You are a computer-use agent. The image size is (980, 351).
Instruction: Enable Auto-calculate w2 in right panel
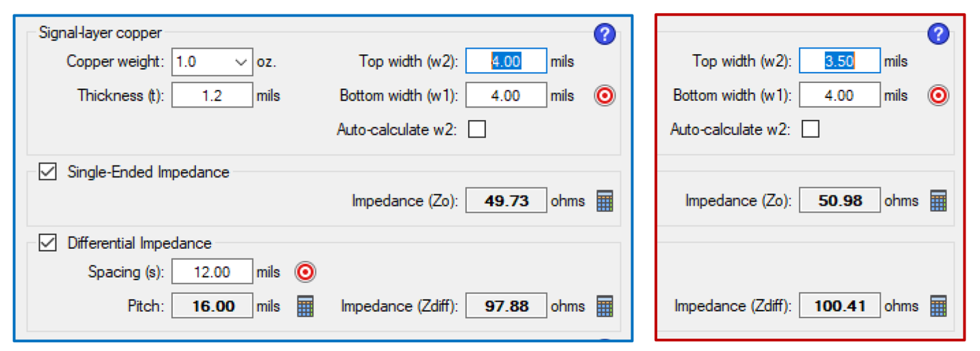[810, 129]
